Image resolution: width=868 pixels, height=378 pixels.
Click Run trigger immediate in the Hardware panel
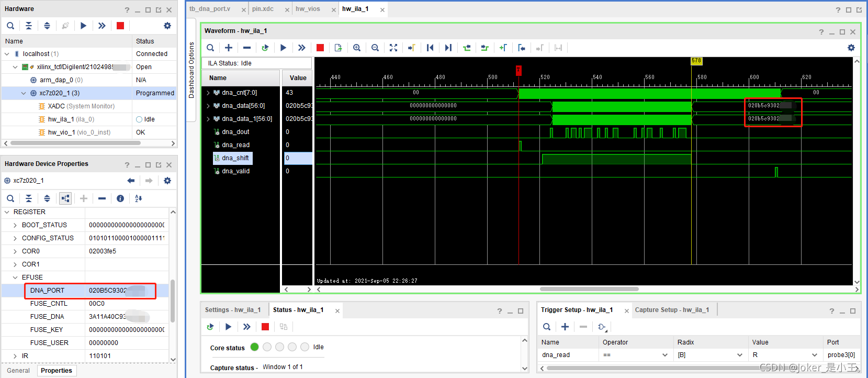102,26
